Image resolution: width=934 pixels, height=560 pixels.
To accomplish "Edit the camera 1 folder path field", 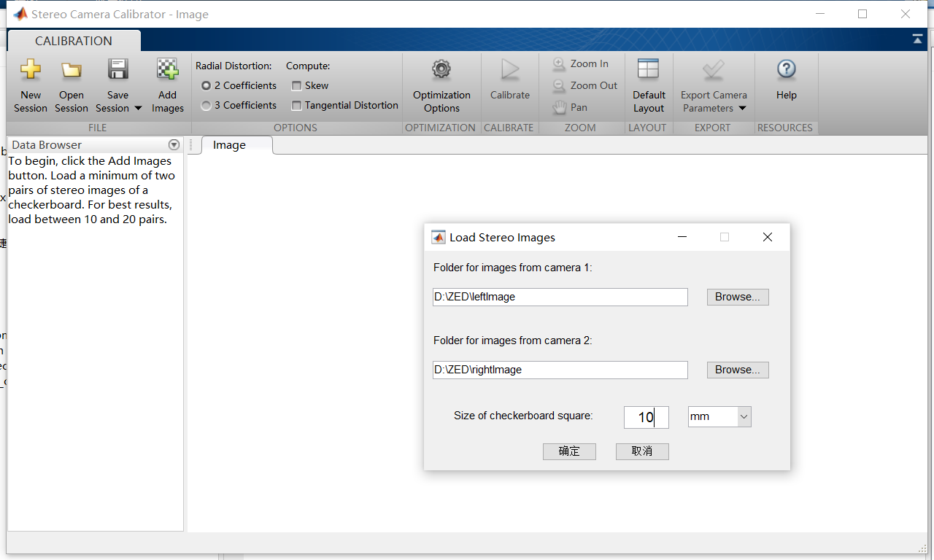I will click(560, 297).
